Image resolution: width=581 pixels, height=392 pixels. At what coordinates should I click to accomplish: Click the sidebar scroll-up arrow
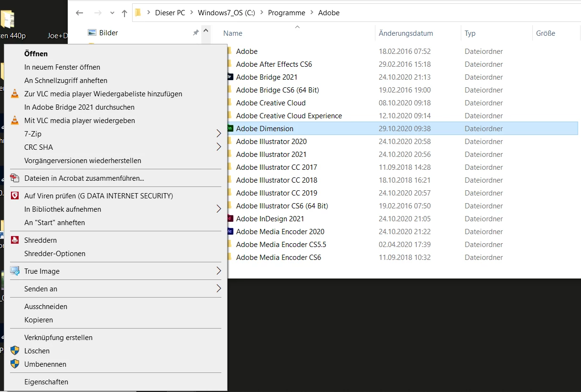pos(206,31)
